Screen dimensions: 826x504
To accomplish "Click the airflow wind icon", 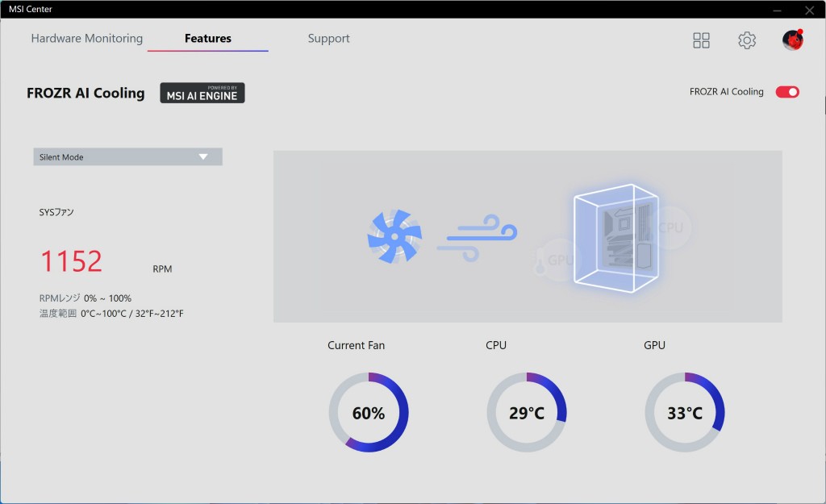I will pyautogui.click(x=478, y=238).
